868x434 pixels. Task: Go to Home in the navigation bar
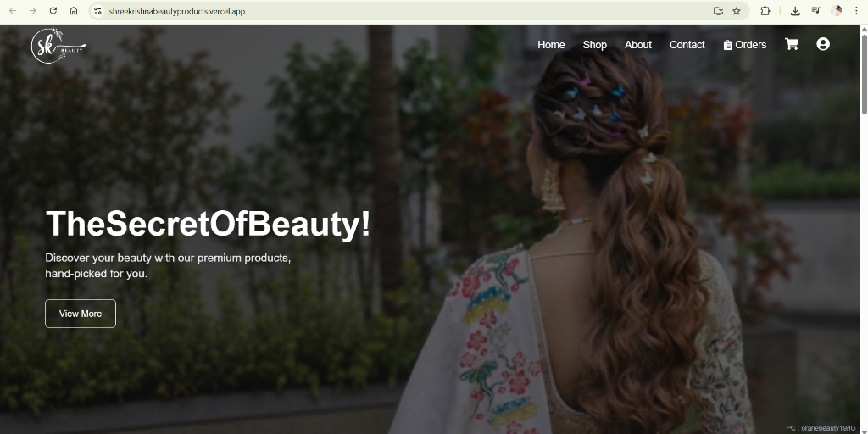tap(551, 45)
